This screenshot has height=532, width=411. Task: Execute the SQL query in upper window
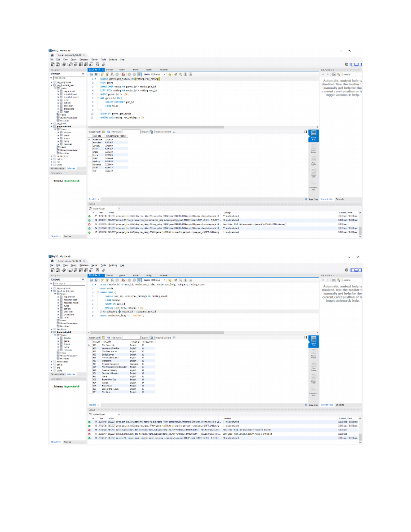(x=102, y=74)
